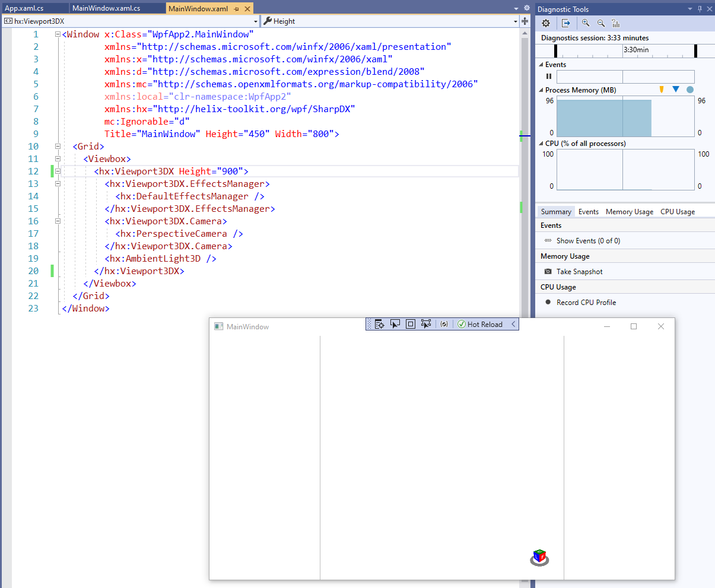Toggle auto-hide pin on Diagnostic Tools
This screenshot has width=715, height=588.
click(700, 8)
